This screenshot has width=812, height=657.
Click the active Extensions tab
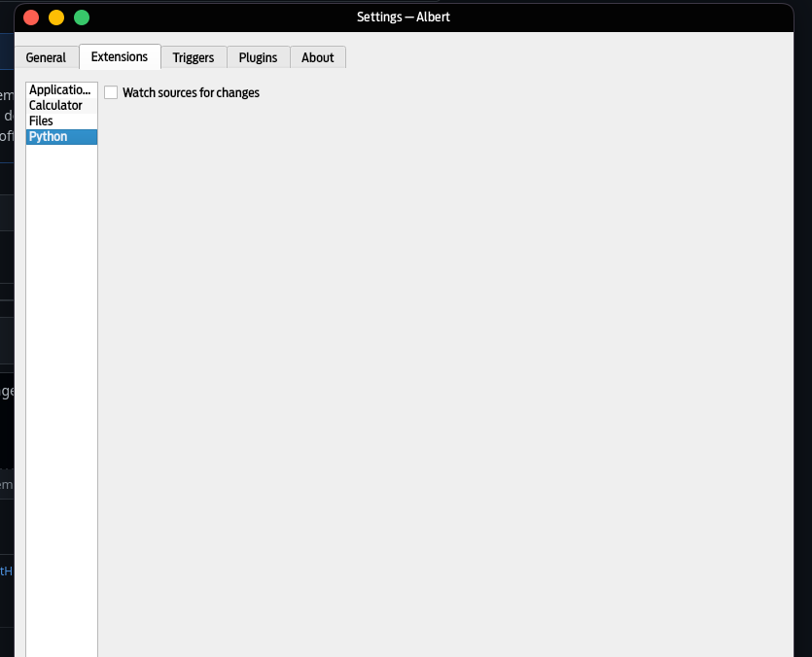(120, 56)
